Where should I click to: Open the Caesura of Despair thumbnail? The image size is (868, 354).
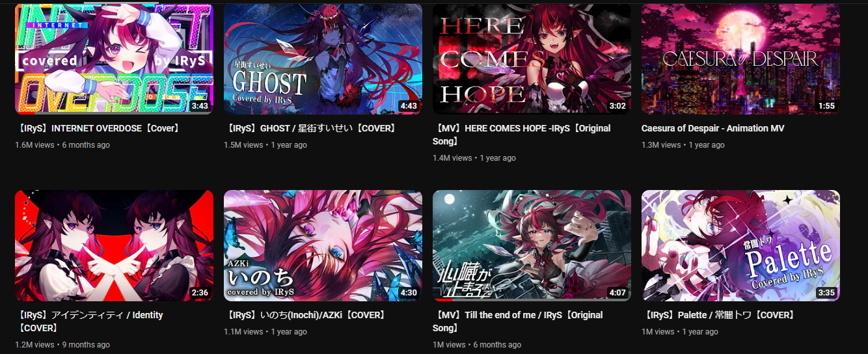[740, 59]
